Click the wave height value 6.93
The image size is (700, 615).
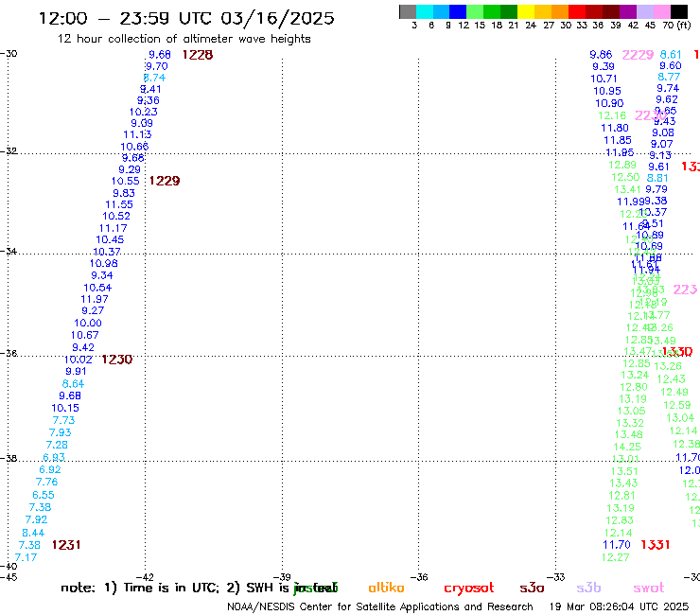[x=54, y=457]
